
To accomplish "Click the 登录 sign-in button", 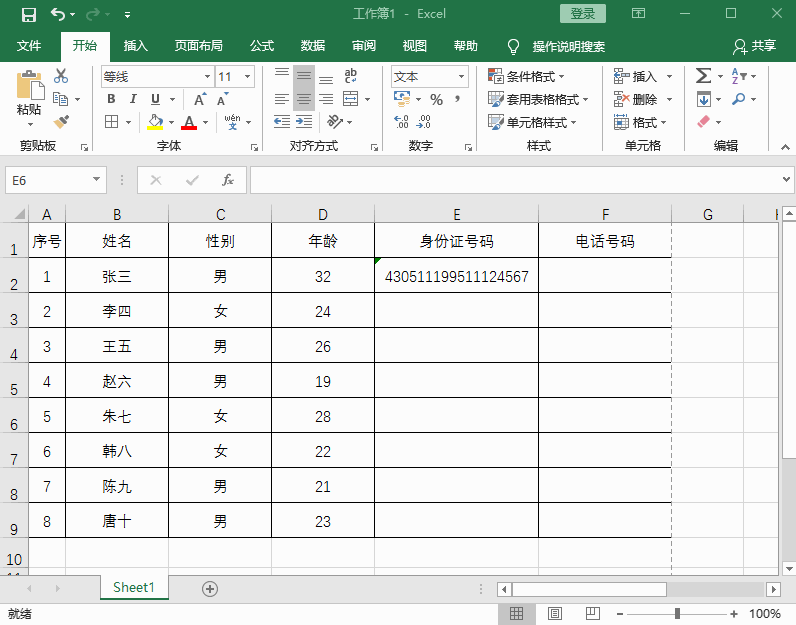I will pyautogui.click(x=582, y=14).
